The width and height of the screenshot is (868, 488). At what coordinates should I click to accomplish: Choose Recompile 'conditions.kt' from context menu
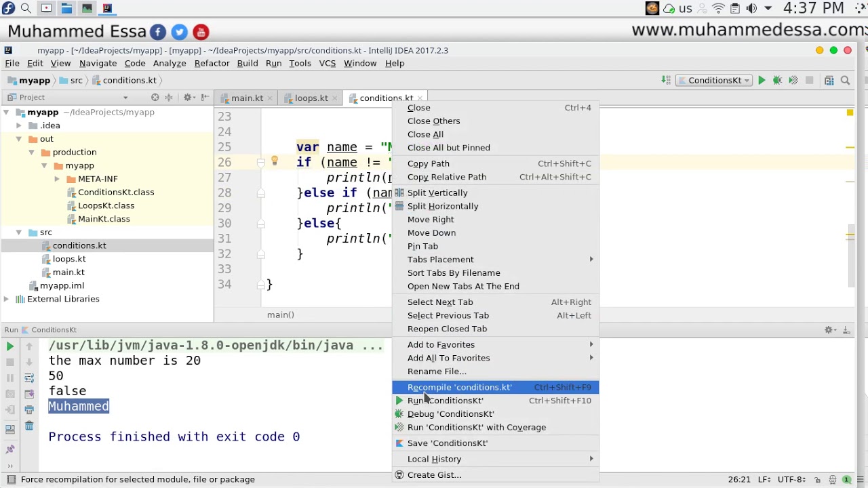495,387
